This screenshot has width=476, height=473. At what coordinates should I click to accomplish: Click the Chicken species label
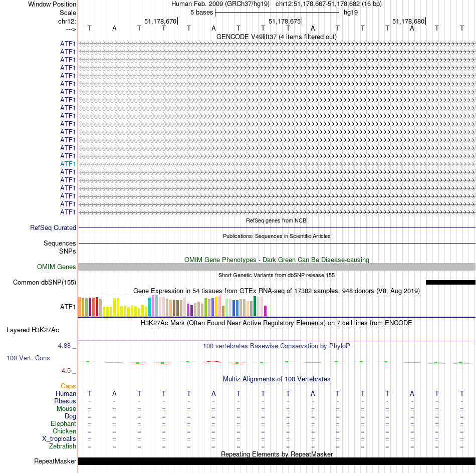(x=64, y=431)
